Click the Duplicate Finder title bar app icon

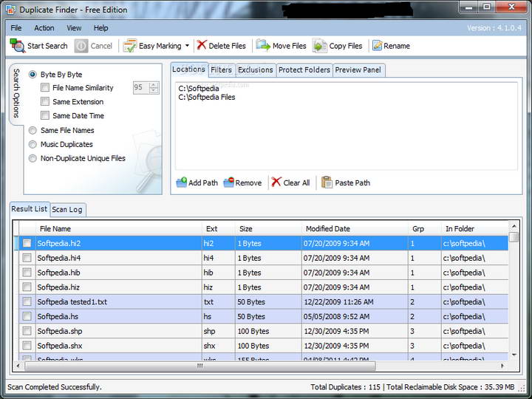(11, 10)
